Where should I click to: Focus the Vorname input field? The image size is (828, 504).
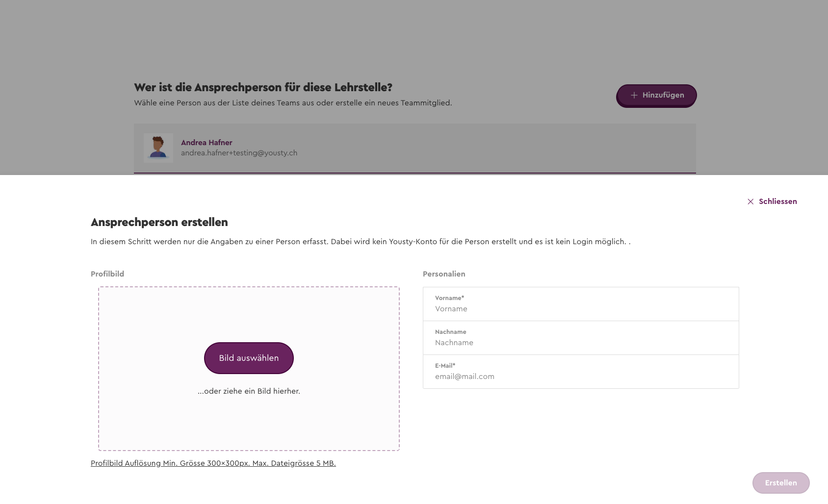tap(581, 304)
